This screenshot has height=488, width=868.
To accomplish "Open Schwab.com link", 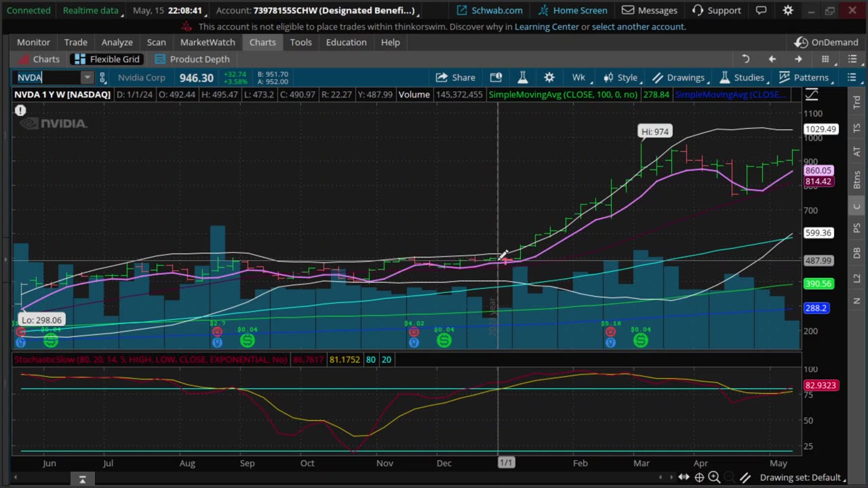I will click(x=489, y=10).
